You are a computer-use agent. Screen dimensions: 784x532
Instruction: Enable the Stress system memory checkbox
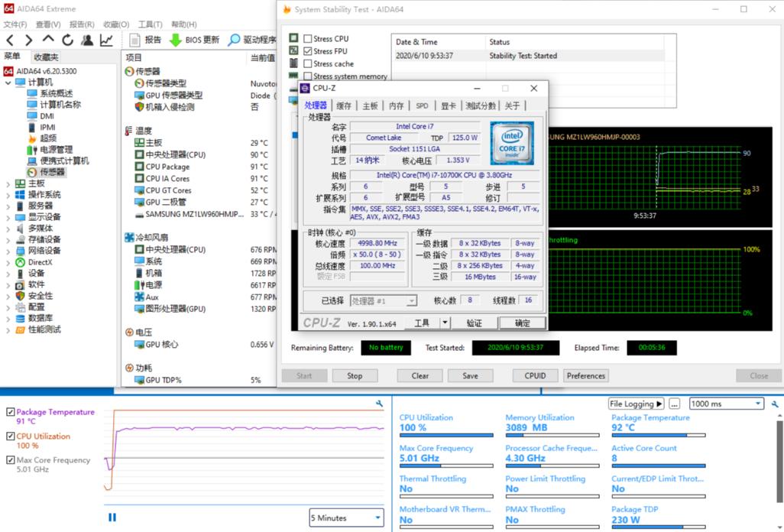coord(306,76)
